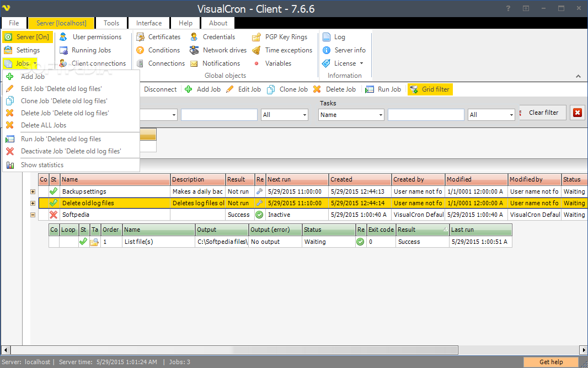Toggle Softpedia inactive status X
Screen dimensions: 588x368
click(54, 215)
